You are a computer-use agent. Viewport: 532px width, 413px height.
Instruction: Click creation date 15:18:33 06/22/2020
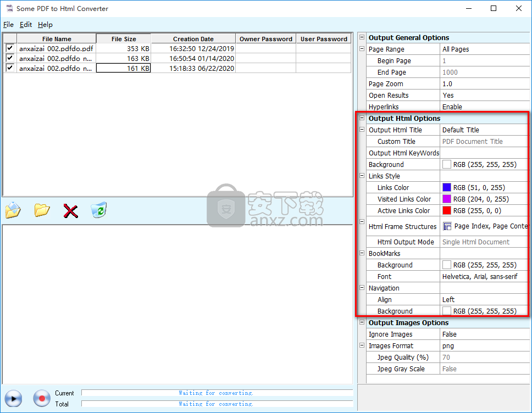click(193, 68)
